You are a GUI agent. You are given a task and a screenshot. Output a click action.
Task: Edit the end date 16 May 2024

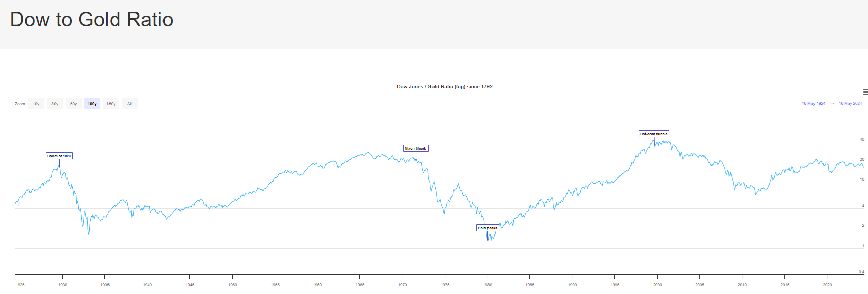pyautogui.click(x=850, y=103)
